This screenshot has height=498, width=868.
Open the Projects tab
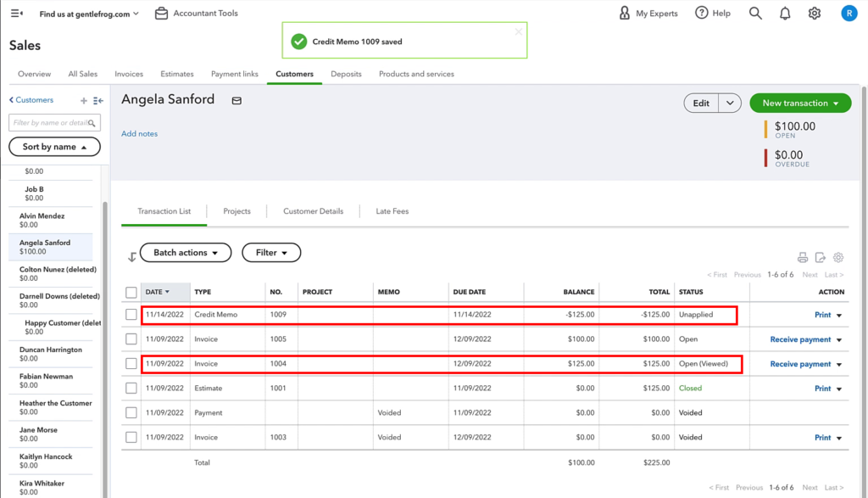(238, 210)
